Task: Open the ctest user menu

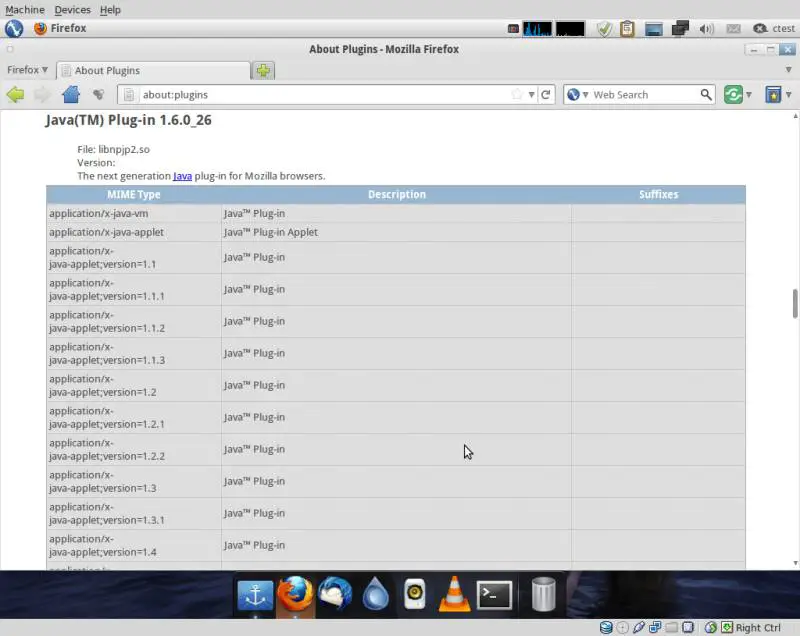Action: 774,29
